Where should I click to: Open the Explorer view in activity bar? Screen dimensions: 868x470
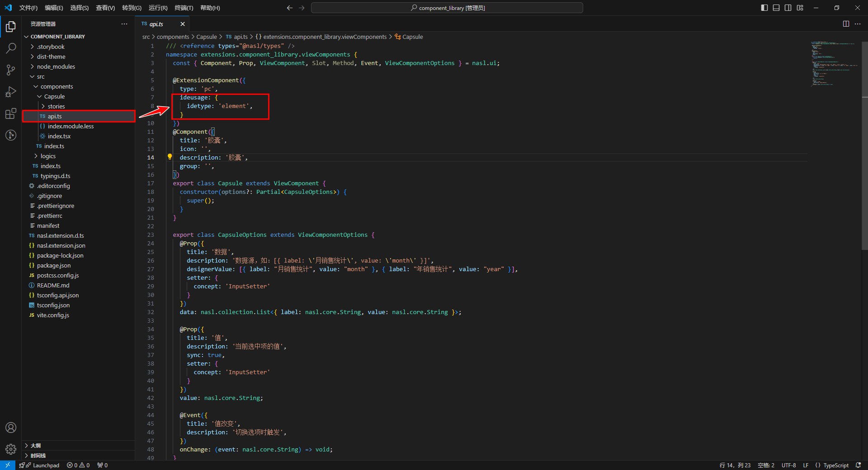[x=11, y=27]
